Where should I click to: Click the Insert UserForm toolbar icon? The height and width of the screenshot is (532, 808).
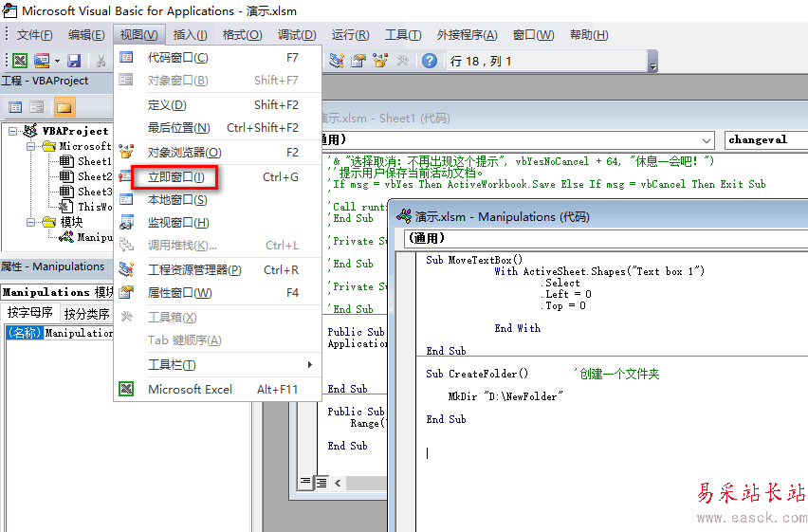click(x=42, y=61)
